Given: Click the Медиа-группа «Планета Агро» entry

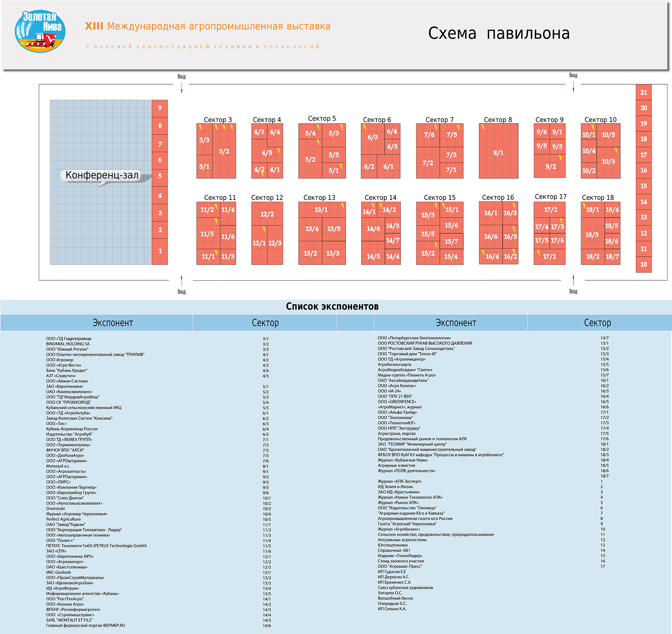Looking at the screenshot, I should tap(407, 375).
